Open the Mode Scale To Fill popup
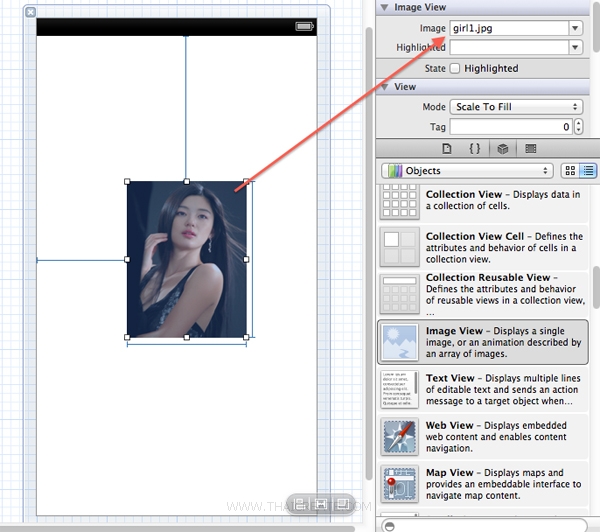Image resolution: width=600 pixels, height=532 pixels. click(x=516, y=107)
